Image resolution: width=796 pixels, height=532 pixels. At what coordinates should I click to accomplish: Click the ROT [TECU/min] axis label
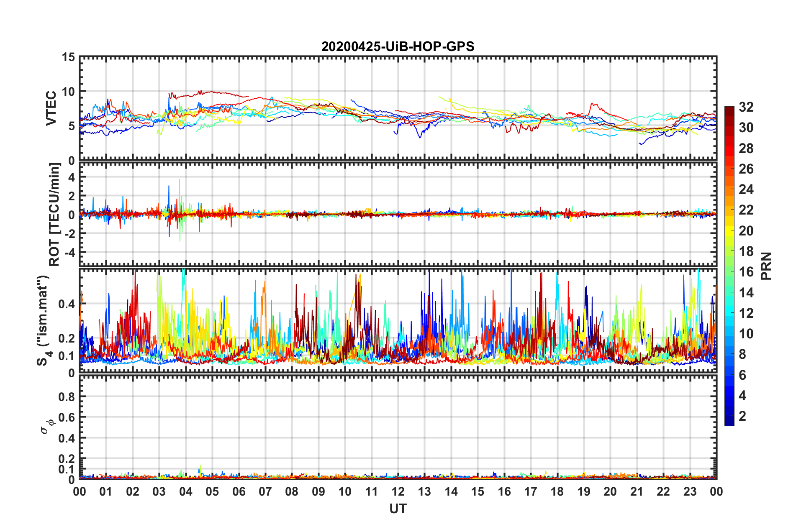click(54, 215)
